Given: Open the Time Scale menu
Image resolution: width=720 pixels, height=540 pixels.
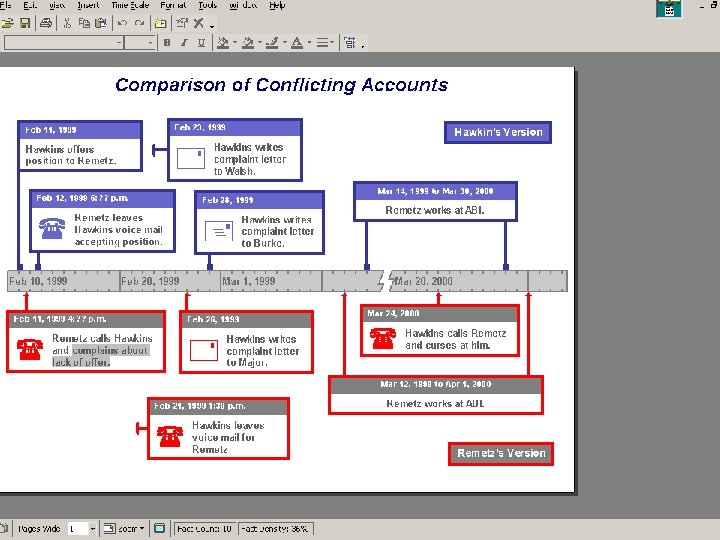Looking at the screenshot, I should (x=130, y=5).
